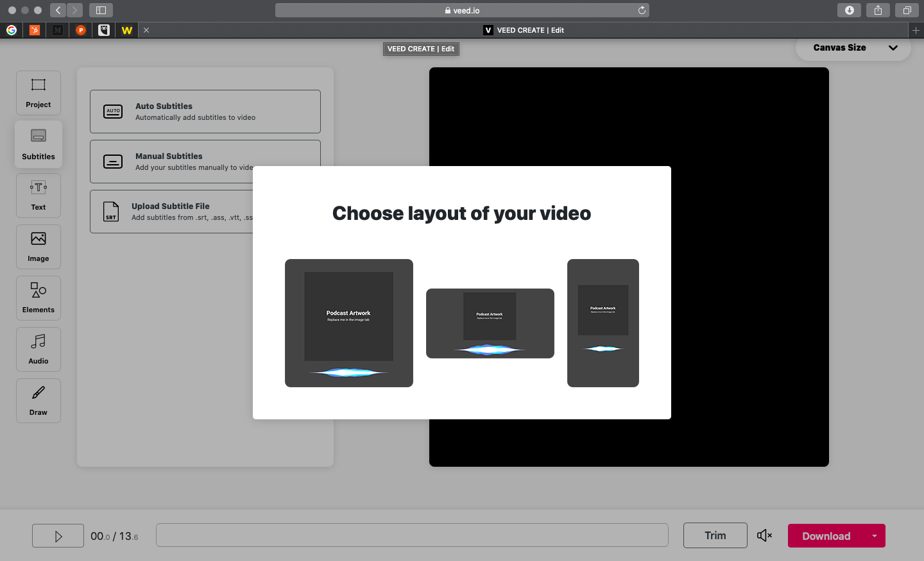The height and width of the screenshot is (561, 924).
Task: Click the Subtitles sidebar icon
Action: pos(38,144)
